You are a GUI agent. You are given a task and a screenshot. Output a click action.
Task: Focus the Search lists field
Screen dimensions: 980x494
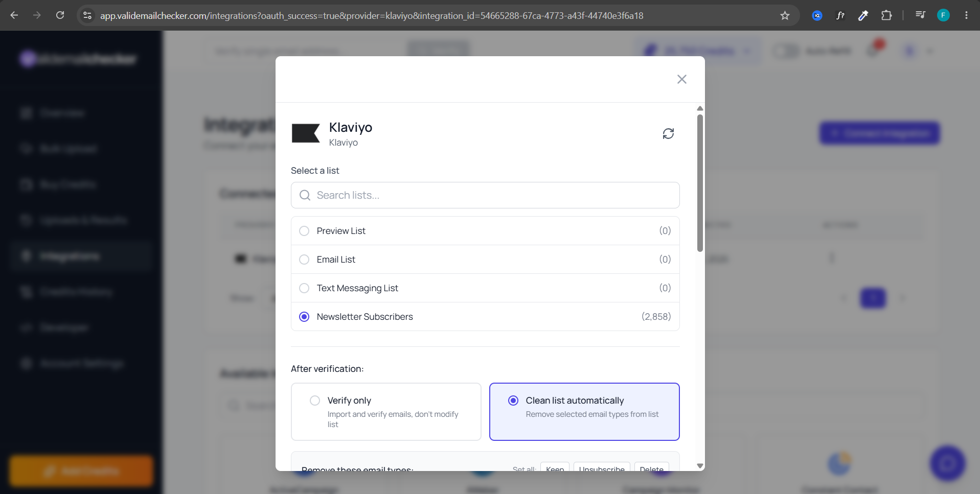(x=485, y=195)
